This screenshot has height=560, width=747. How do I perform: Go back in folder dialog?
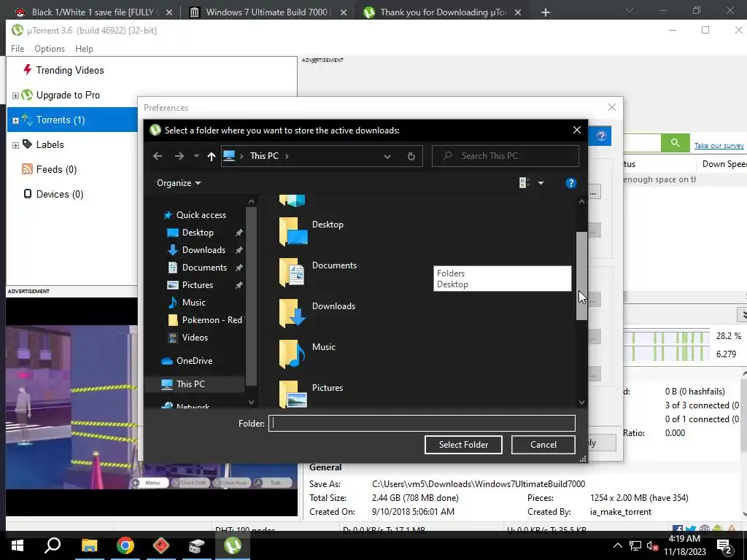158,156
